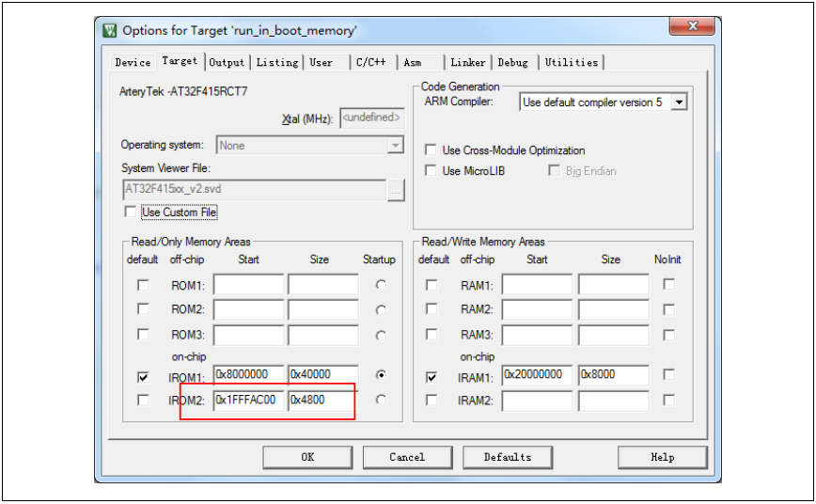Click the ROM3 Size field

point(323,336)
